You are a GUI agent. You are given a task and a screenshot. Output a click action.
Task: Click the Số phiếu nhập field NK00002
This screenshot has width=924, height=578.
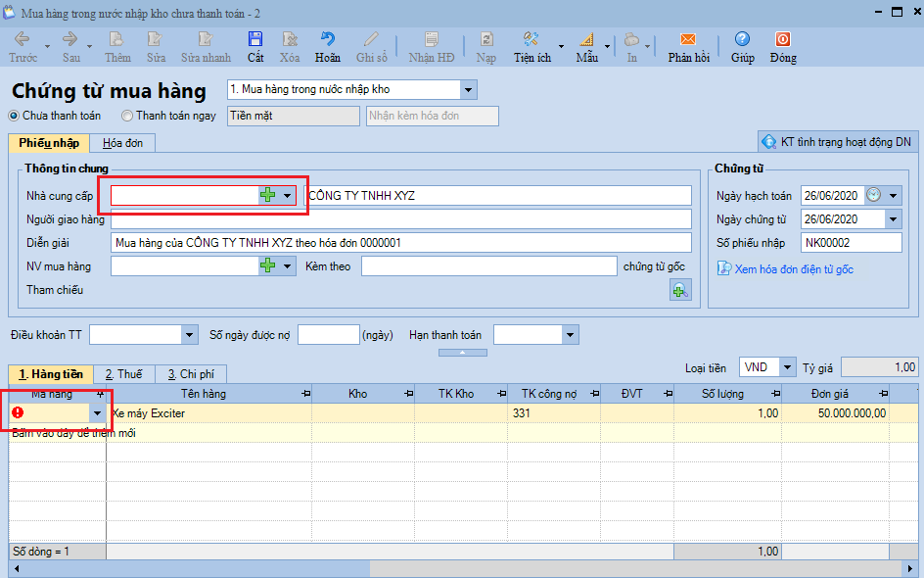pyautogui.click(x=851, y=242)
